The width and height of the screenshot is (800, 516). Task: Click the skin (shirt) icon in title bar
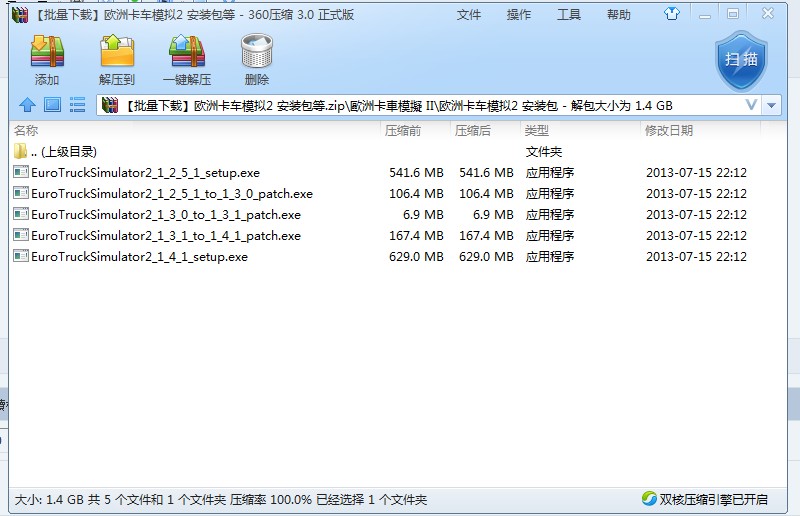672,14
